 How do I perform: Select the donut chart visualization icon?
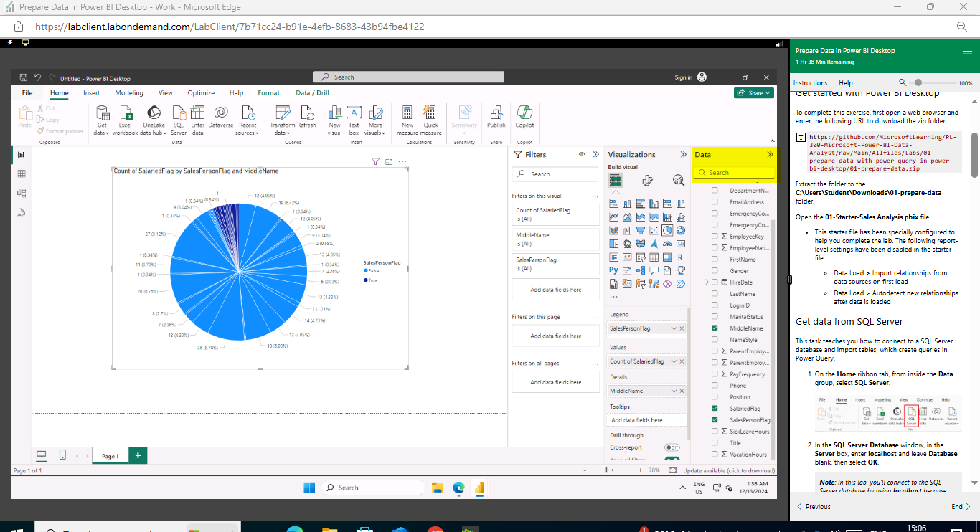pyautogui.click(x=682, y=230)
